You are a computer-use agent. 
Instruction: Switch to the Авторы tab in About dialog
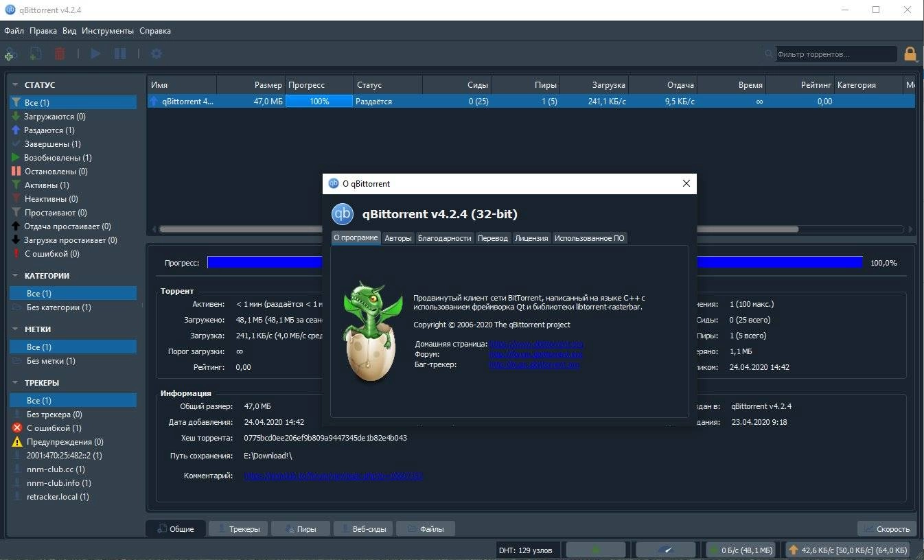[x=398, y=238]
